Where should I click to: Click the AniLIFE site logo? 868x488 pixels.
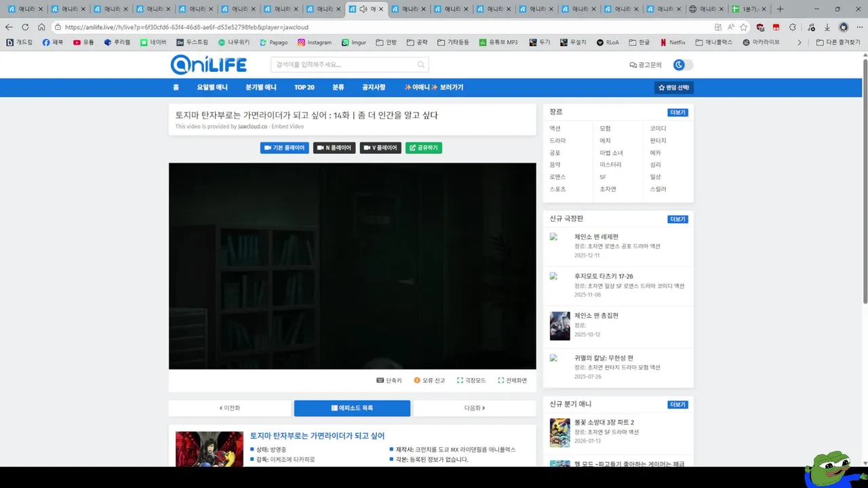209,64
